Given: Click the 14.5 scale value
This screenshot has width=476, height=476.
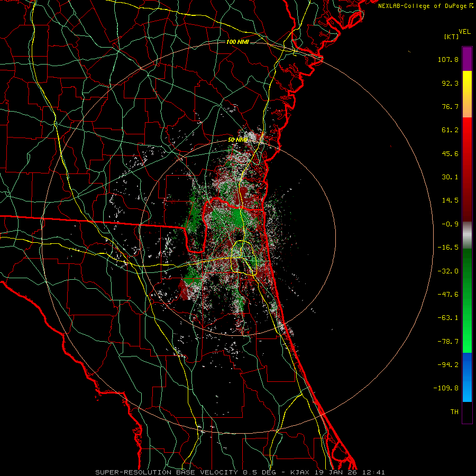Looking at the screenshot, I should click(450, 200).
